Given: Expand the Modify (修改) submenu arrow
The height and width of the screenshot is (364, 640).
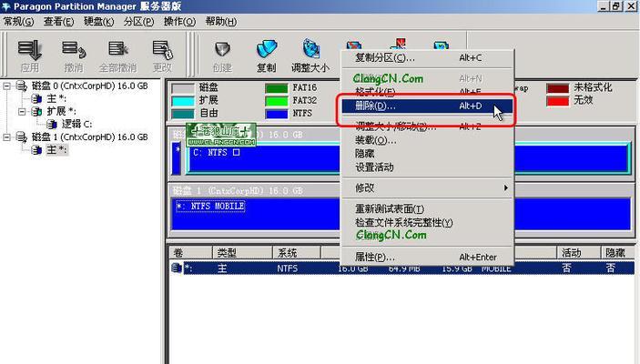Looking at the screenshot, I should click(505, 187).
